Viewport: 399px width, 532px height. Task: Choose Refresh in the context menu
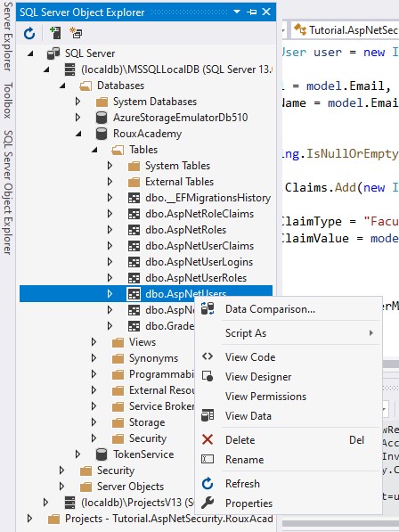(289, 484)
